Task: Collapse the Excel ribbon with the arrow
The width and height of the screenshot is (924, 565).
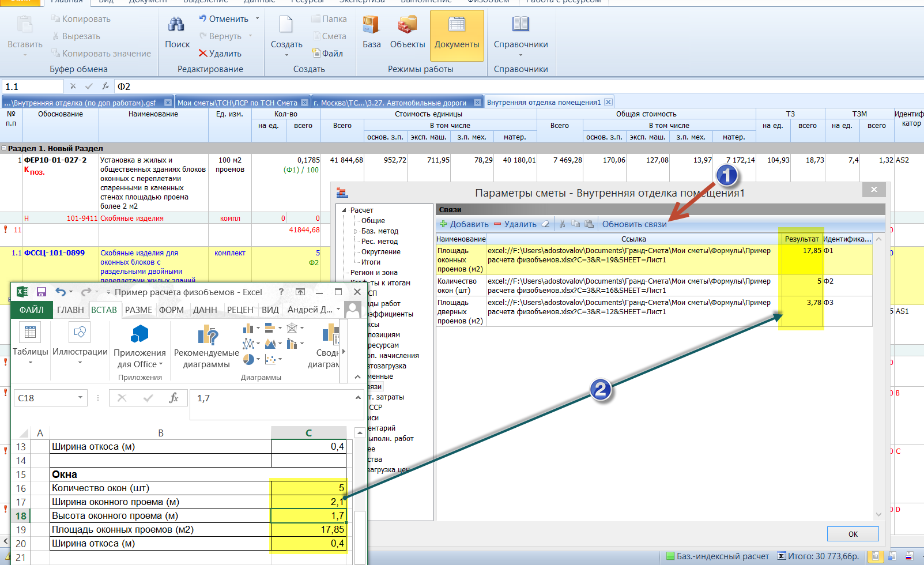Action: pyautogui.click(x=357, y=376)
